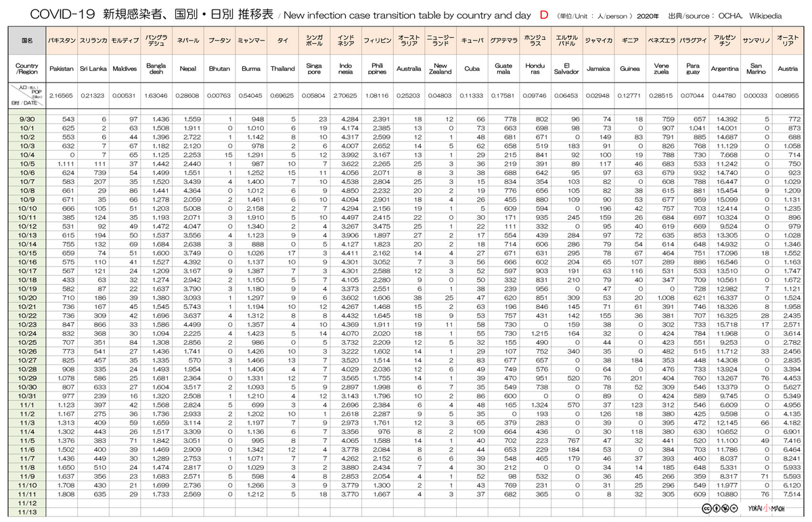Click the Japanese header パキスタン
The width and height of the screenshot is (812, 522).
coord(62,41)
